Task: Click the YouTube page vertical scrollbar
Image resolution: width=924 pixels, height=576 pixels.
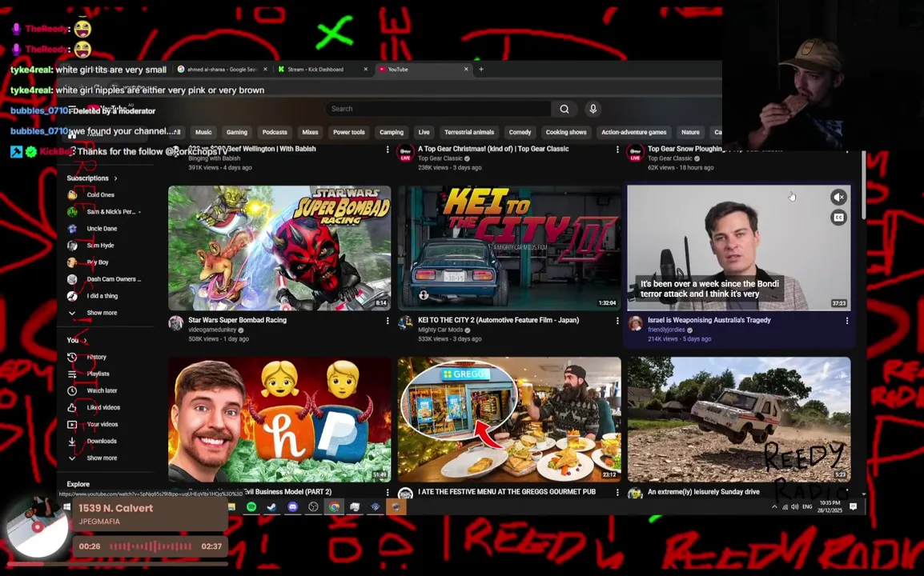Action: 863,186
